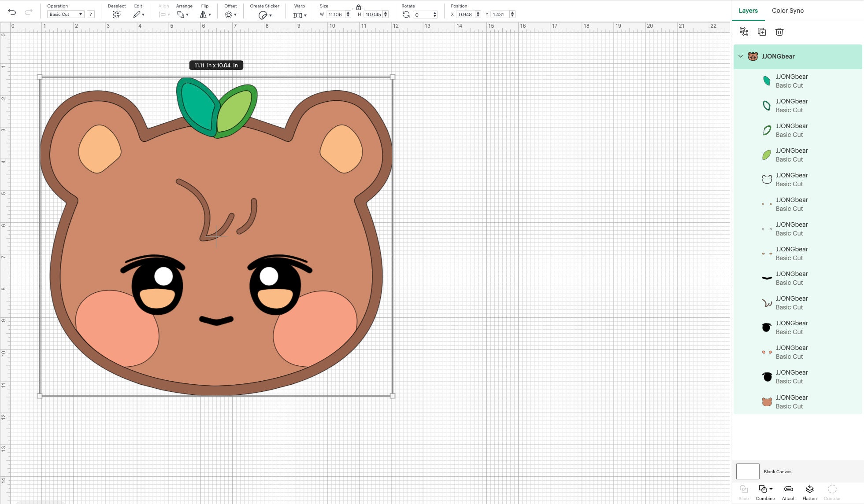864x504 pixels.
Task: Switch to the Layers tab
Action: (748, 11)
